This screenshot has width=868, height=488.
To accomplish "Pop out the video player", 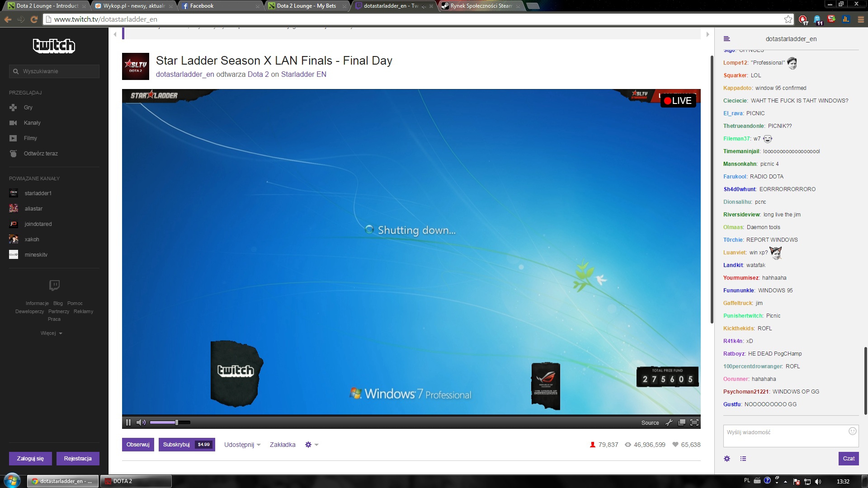I will 682,422.
